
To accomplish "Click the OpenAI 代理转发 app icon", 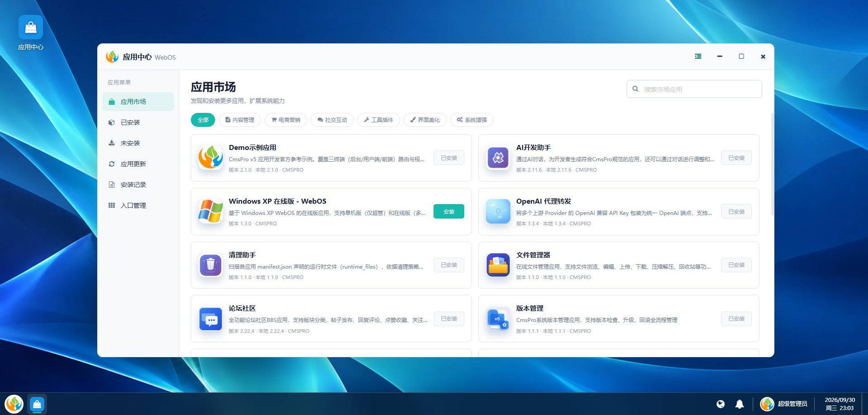I will [498, 211].
